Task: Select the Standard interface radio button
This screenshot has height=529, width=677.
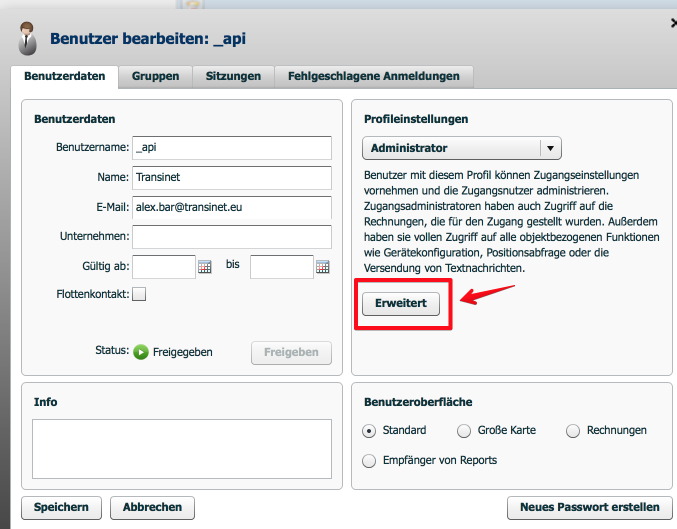Action: [x=369, y=431]
